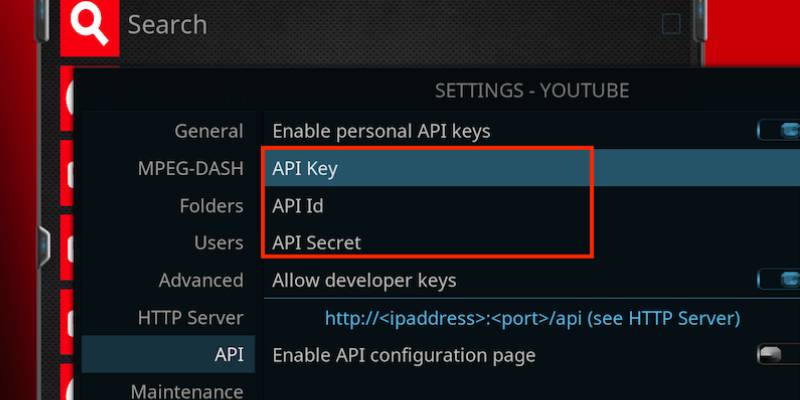Select the API Key field
The width and height of the screenshot is (800, 400).
point(305,169)
